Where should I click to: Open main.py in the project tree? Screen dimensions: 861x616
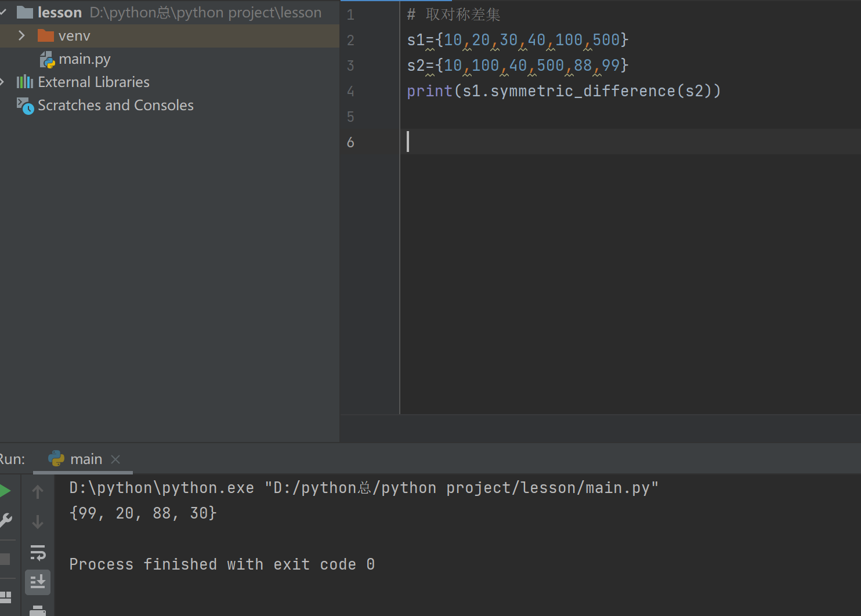pyautogui.click(x=84, y=59)
